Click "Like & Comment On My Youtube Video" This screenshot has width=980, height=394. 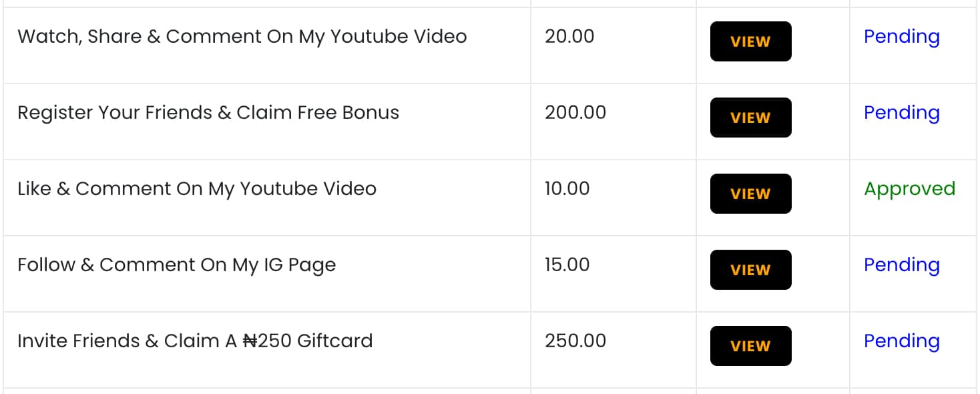click(197, 189)
